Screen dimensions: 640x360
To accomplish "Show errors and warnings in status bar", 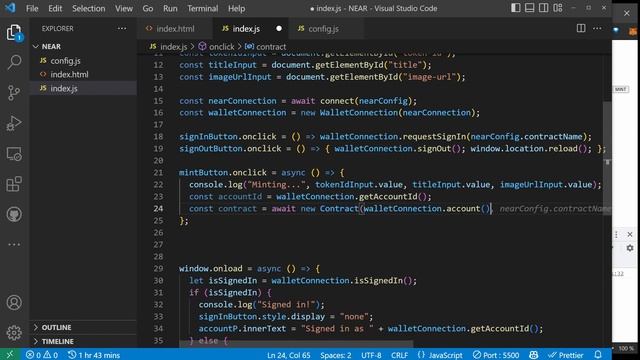I will point(42,355).
